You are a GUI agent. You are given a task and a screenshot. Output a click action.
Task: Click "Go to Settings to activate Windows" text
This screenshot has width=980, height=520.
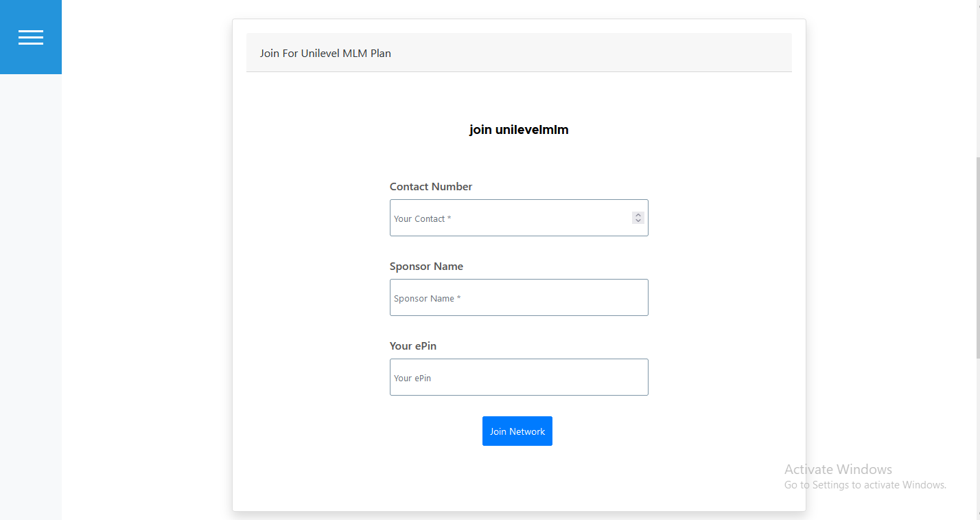pyautogui.click(x=865, y=485)
